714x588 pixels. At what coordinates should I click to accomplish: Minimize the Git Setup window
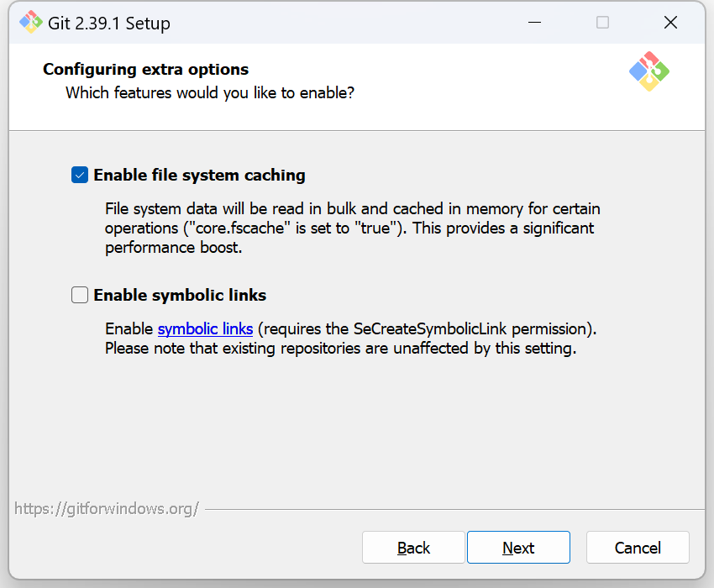pos(535,23)
